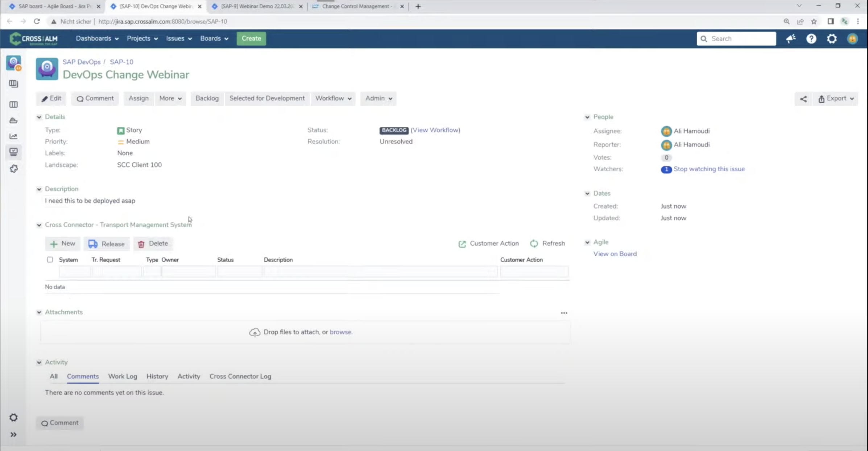The width and height of the screenshot is (868, 451).
Task: Open new browser tab plus icon
Action: tap(418, 6)
